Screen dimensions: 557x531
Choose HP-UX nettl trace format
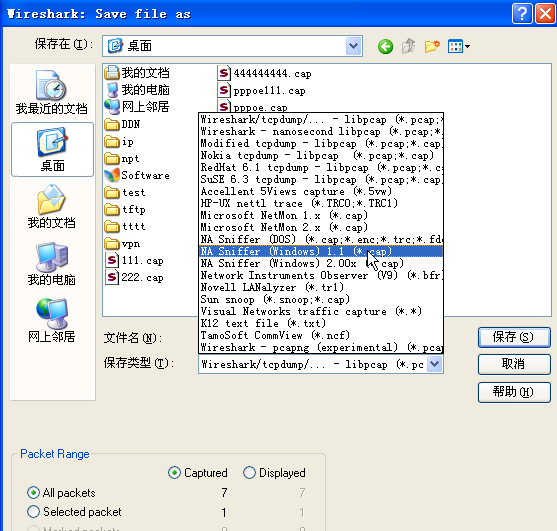pyautogui.click(x=321, y=204)
